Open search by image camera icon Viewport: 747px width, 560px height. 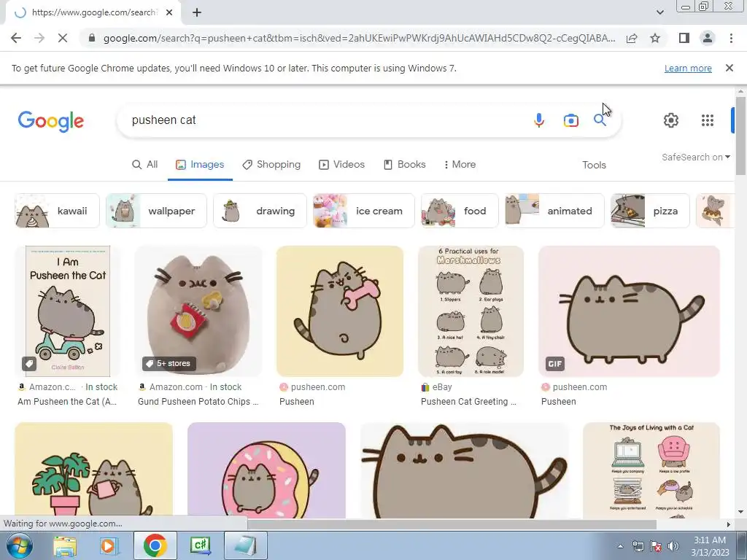tap(570, 120)
